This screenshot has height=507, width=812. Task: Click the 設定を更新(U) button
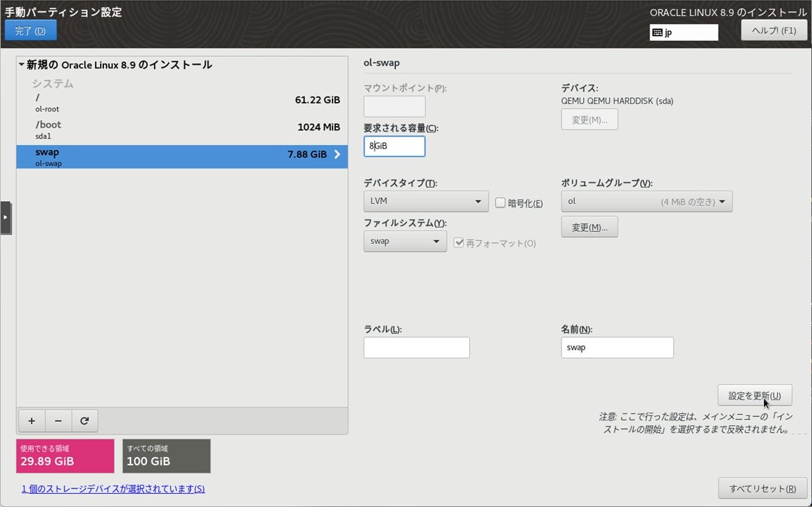754,396
